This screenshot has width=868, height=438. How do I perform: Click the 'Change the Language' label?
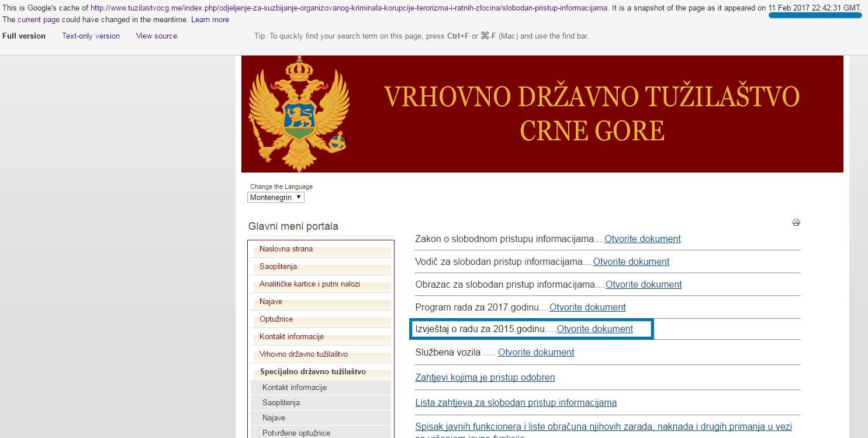281,187
